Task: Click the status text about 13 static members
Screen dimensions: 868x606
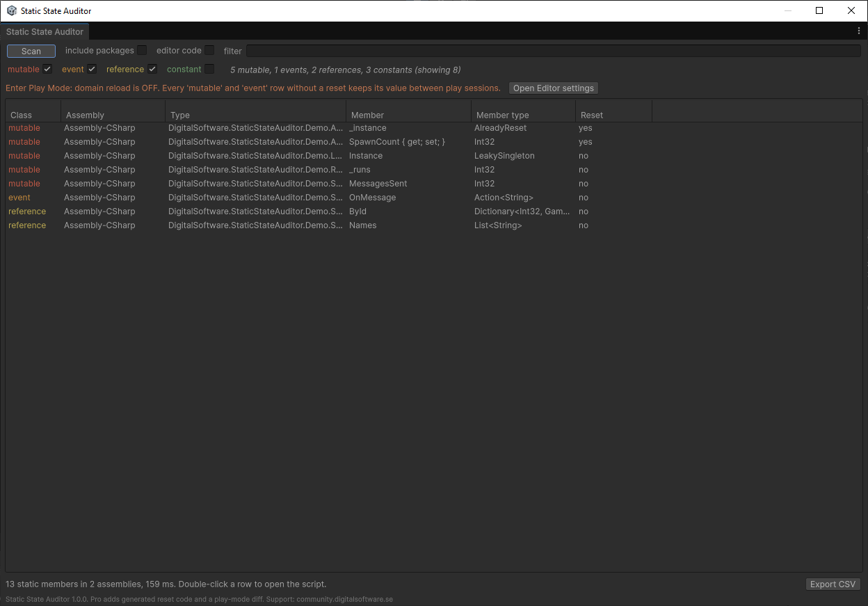Action: [x=166, y=584]
